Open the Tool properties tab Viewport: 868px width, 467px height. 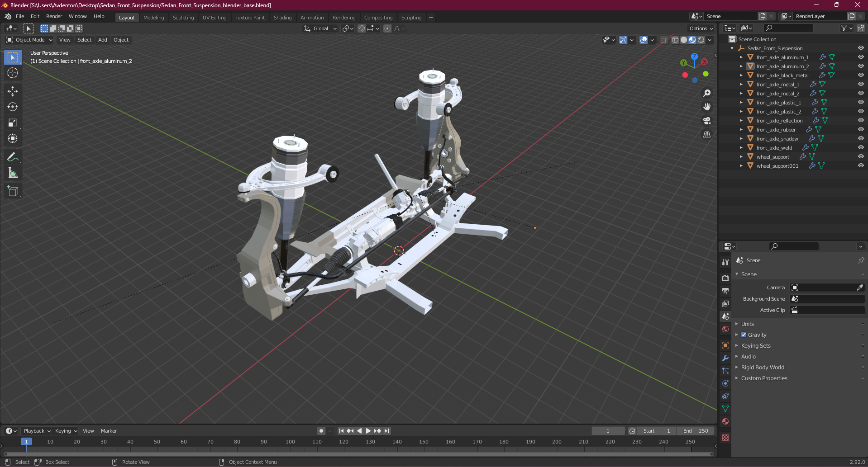click(725, 262)
